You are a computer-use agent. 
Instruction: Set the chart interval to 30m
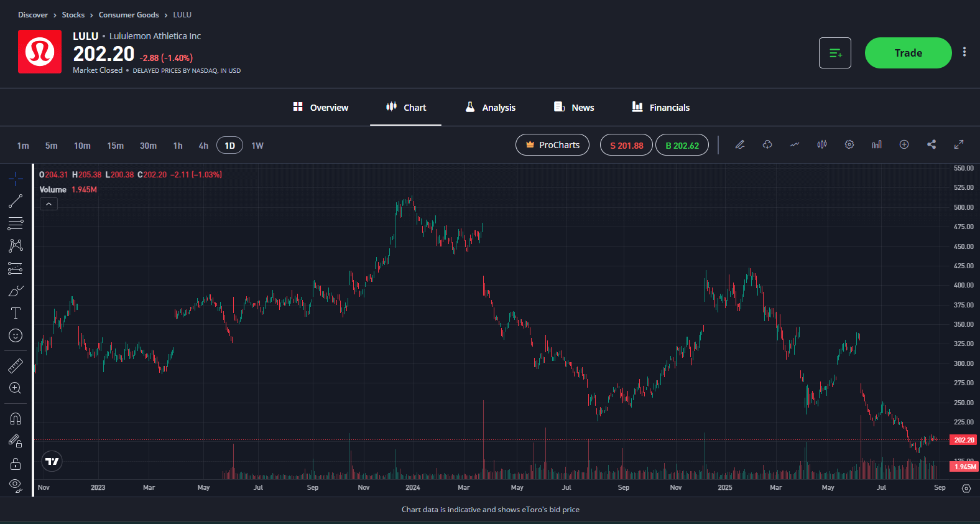pyautogui.click(x=148, y=146)
